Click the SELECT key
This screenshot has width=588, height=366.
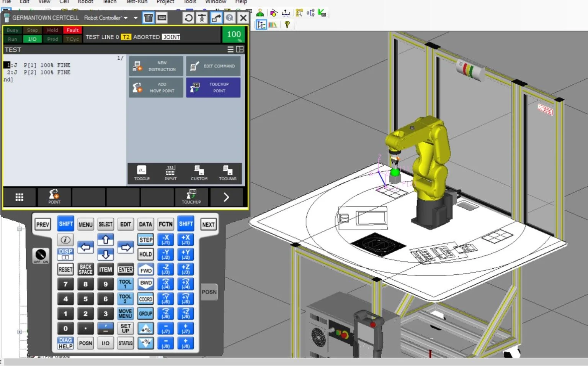(x=106, y=225)
